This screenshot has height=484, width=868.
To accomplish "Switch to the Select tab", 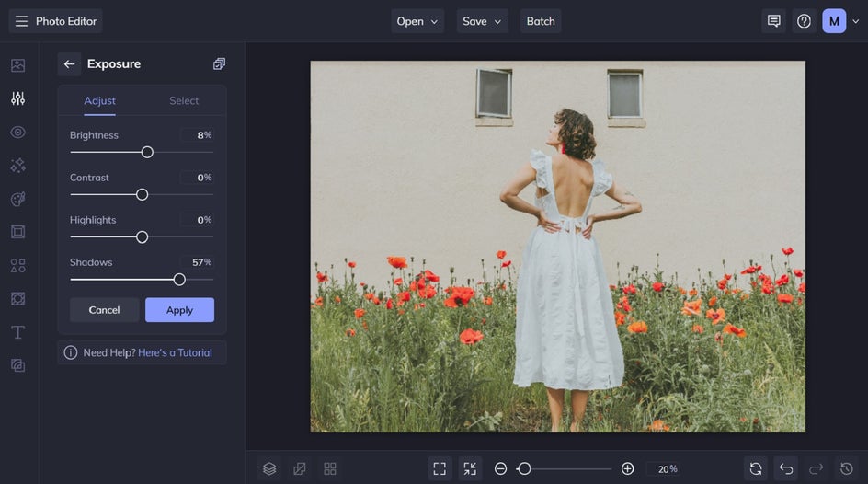I will (x=184, y=101).
